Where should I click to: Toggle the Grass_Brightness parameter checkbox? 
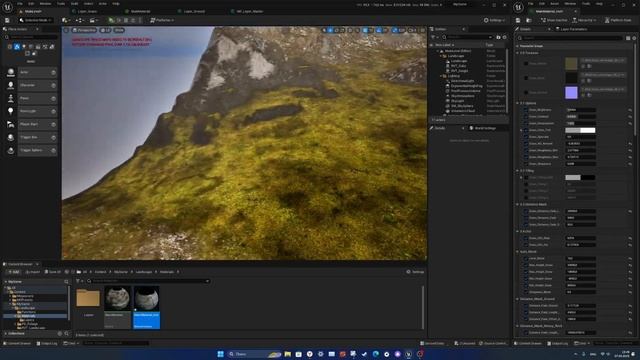click(526, 110)
